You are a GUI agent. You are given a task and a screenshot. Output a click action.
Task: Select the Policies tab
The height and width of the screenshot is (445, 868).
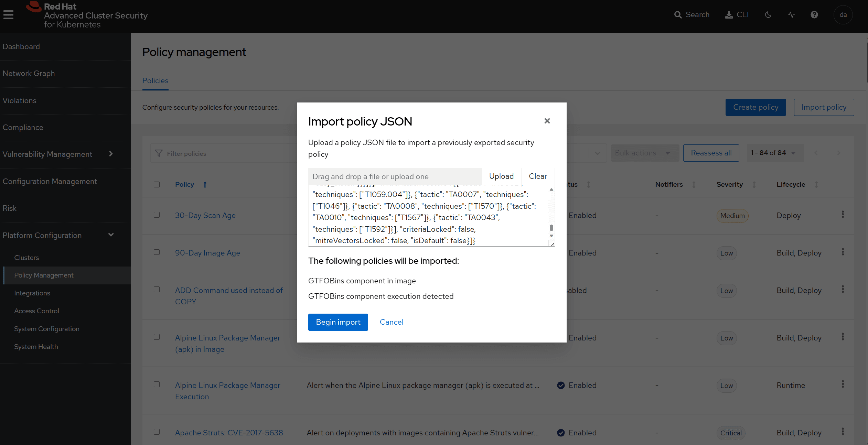tap(156, 80)
